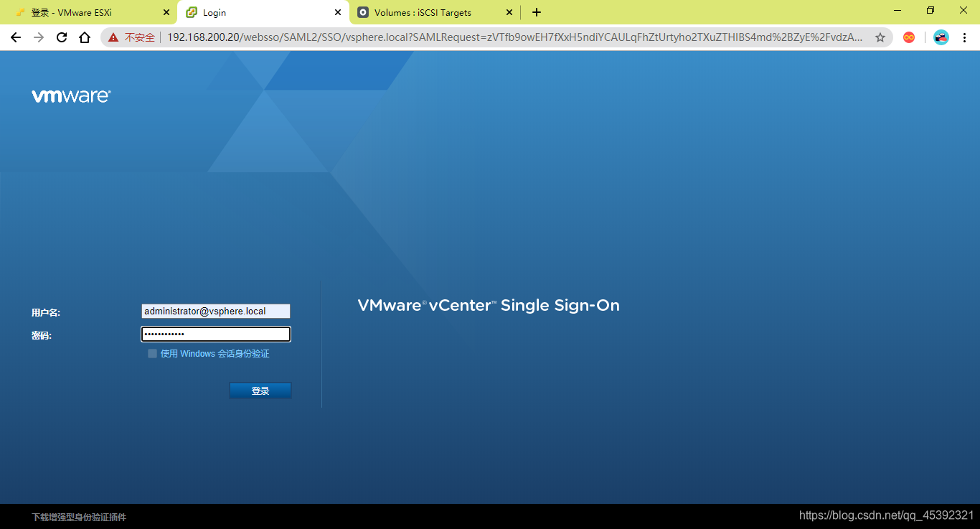The image size is (980, 529).
Task: Enable 使用 Windows 会话身份验证 checkbox
Action: 152,353
